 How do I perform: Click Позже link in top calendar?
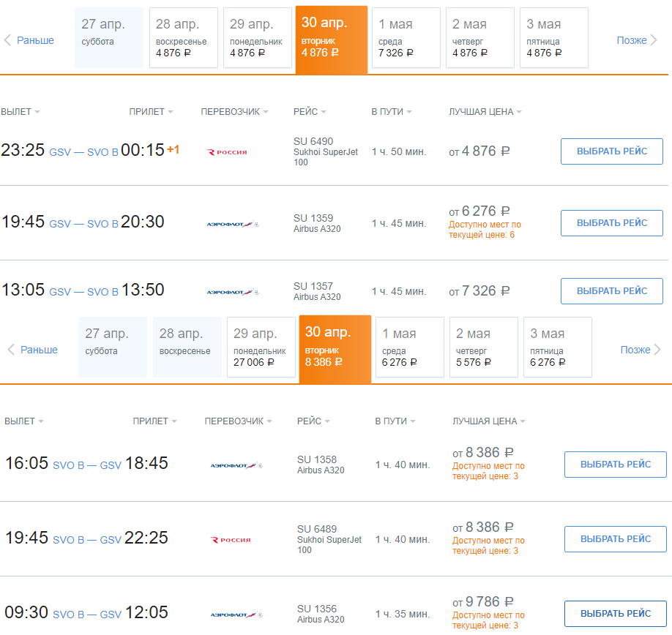point(636,40)
